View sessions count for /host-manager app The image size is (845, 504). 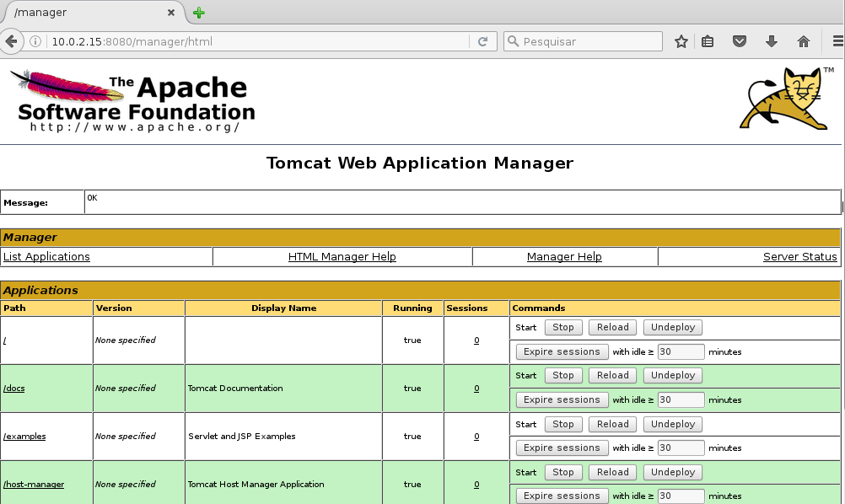476,484
